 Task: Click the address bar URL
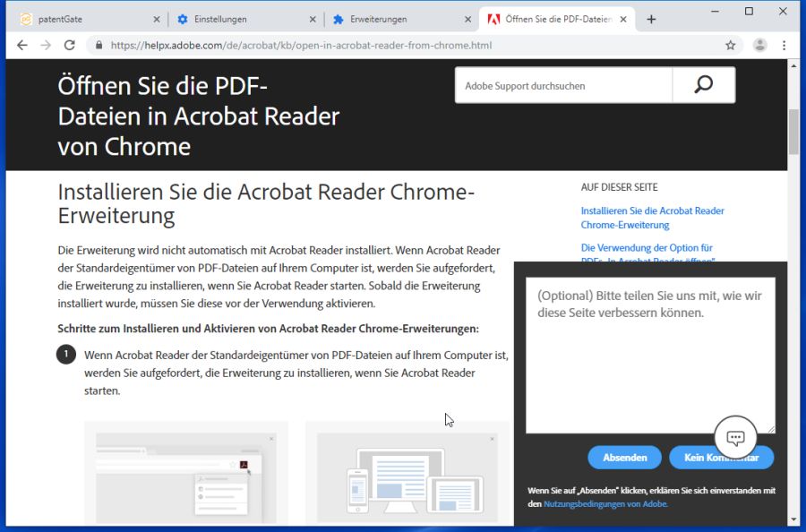301,46
